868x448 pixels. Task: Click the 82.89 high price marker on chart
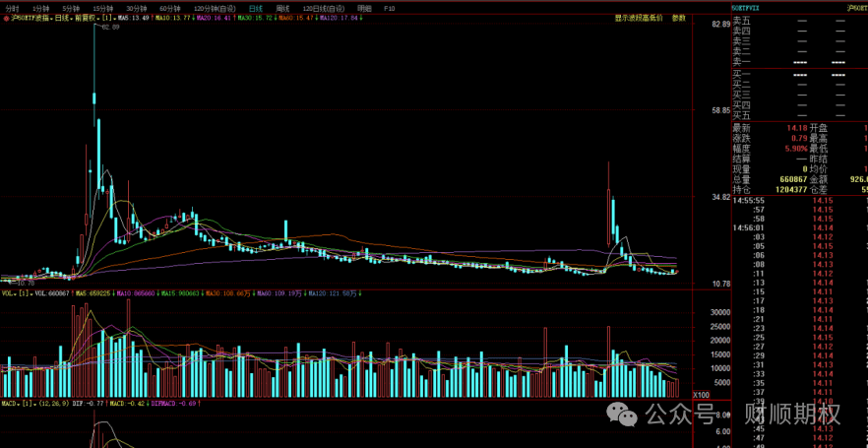110,27
